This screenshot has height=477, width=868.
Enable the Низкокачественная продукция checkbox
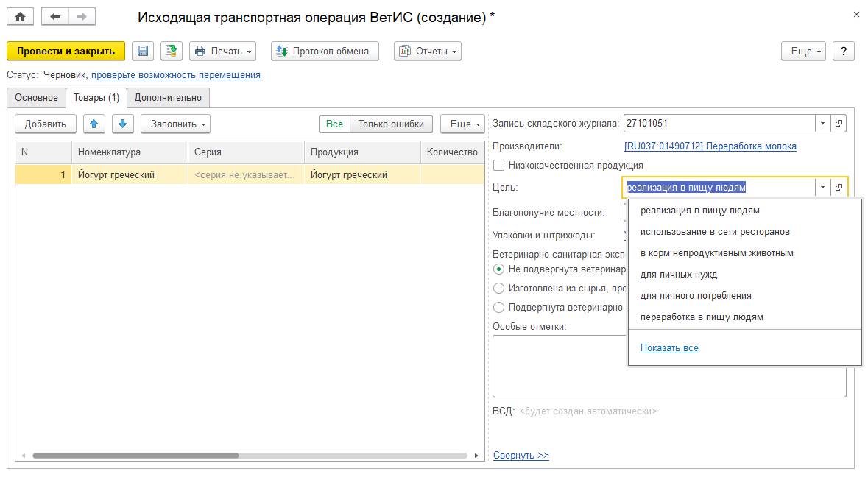coord(499,166)
